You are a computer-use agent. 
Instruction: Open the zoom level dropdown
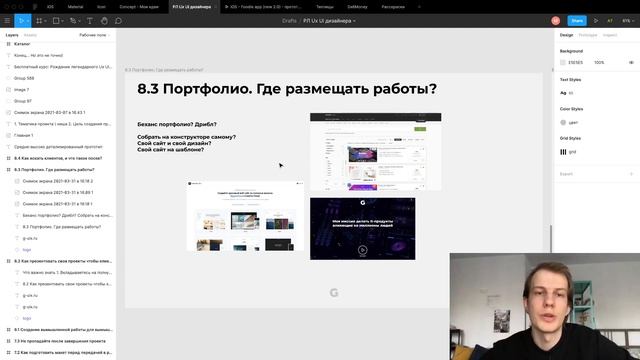pos(627,21)
